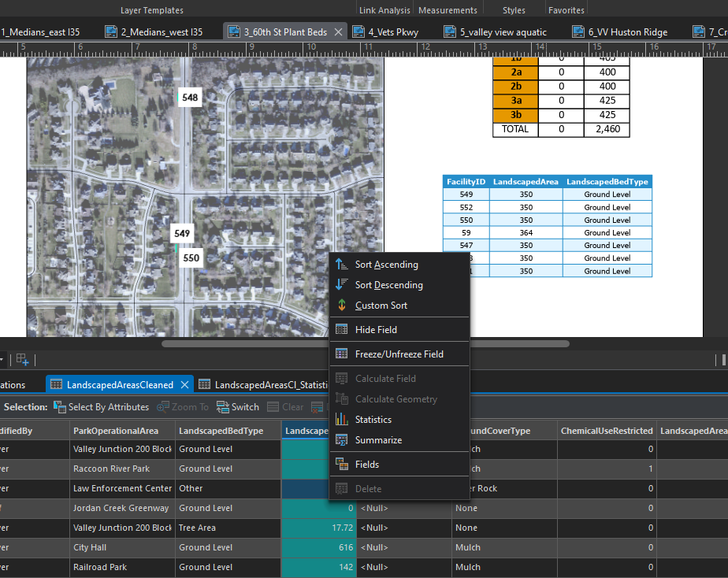Click the Measurements button in the top bar
Viewport: 728px width, 578px height.
[448, 10]
